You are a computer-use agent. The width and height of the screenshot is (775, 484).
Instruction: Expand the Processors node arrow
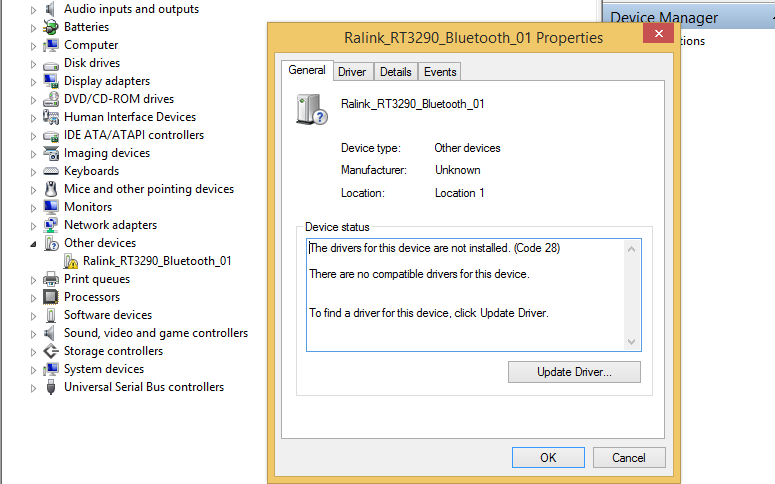coord(33,298)
